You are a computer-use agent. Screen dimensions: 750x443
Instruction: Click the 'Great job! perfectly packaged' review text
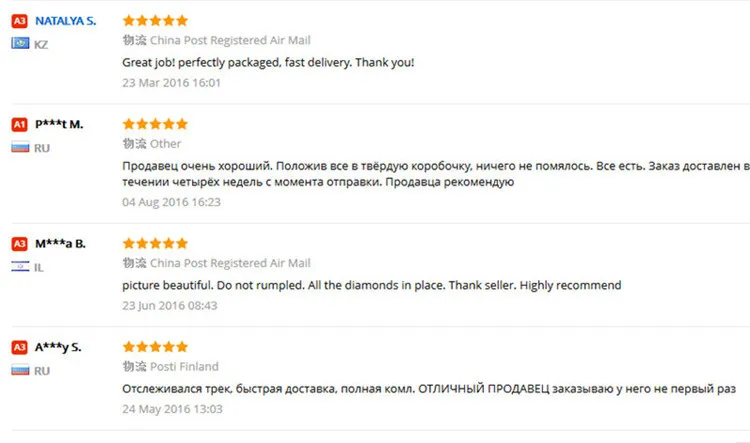click(x=268, y=62)
